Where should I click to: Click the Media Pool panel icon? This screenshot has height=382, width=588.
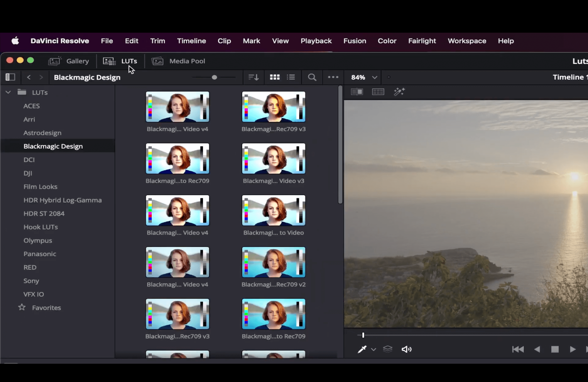coord(158,61)
